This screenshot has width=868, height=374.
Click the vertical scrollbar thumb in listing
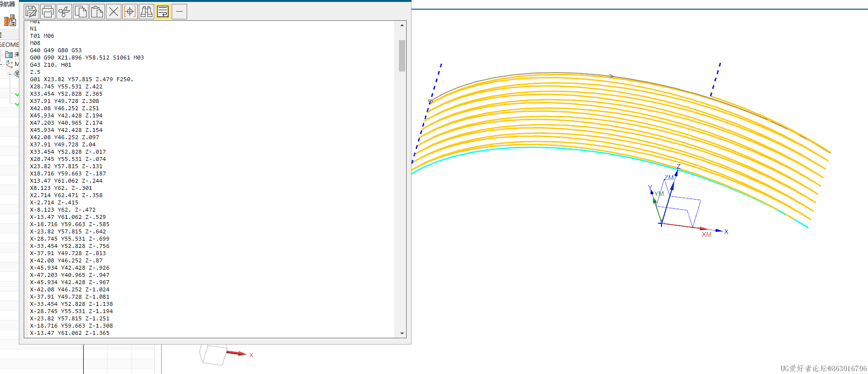(x=402, y=56)
